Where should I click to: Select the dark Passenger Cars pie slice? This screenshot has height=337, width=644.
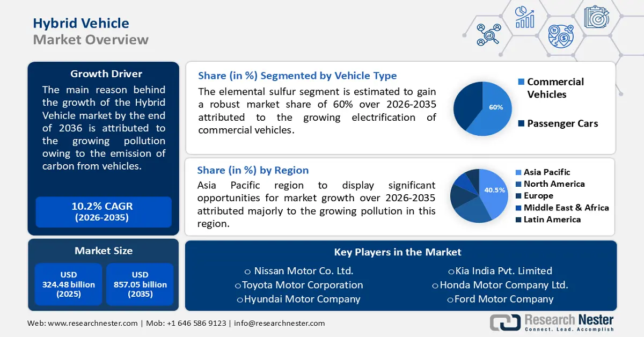pyautogui.click(x=467, y=105)
